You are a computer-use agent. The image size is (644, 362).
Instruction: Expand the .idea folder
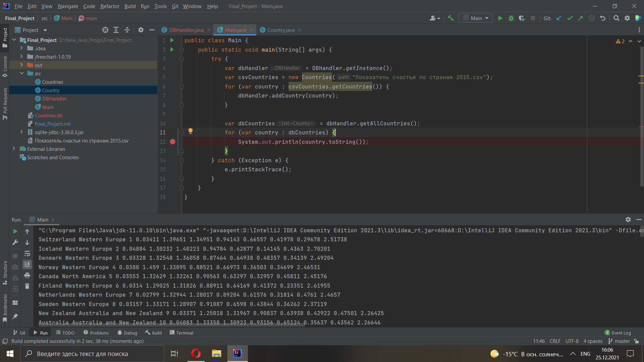tap(21, 48)
